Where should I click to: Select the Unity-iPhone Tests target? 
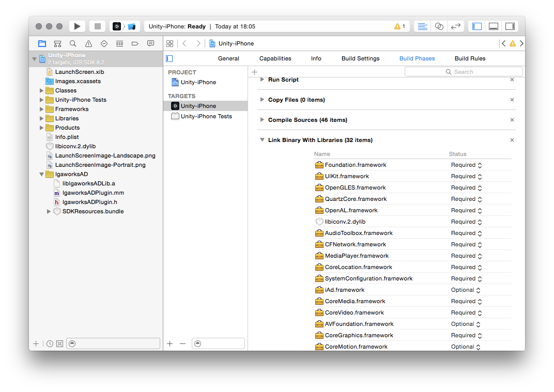click(206, 116)
